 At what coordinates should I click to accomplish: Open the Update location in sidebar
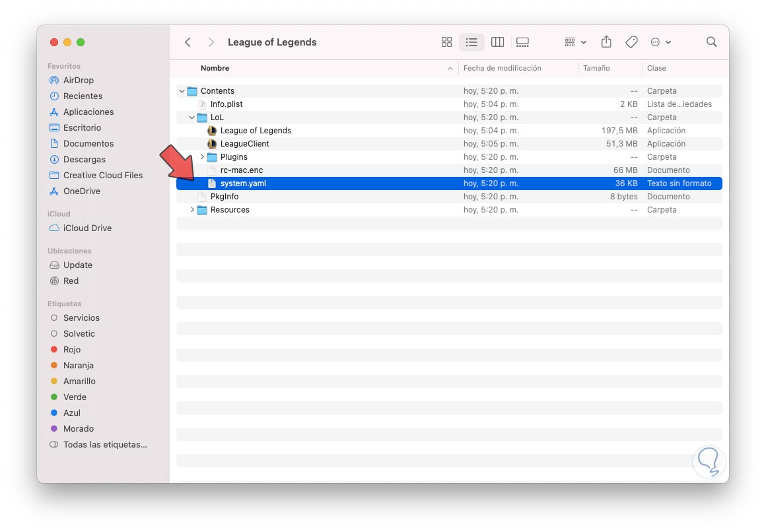(x=78, y=265)
